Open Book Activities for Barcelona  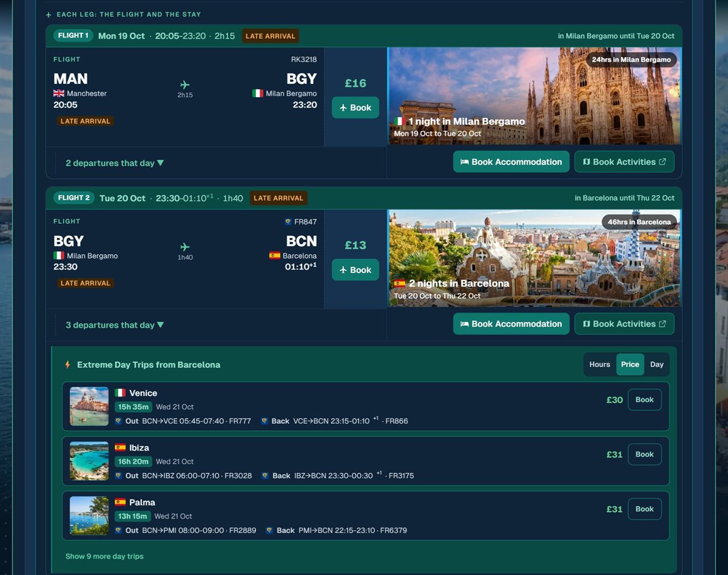624,324
